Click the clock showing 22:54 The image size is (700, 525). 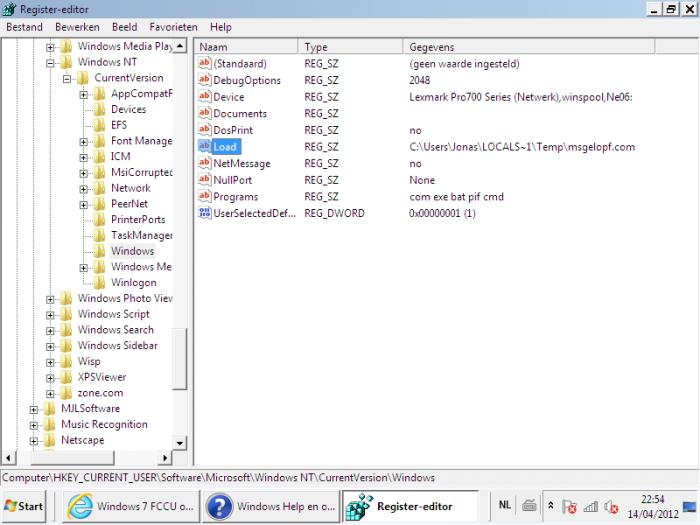652,499
